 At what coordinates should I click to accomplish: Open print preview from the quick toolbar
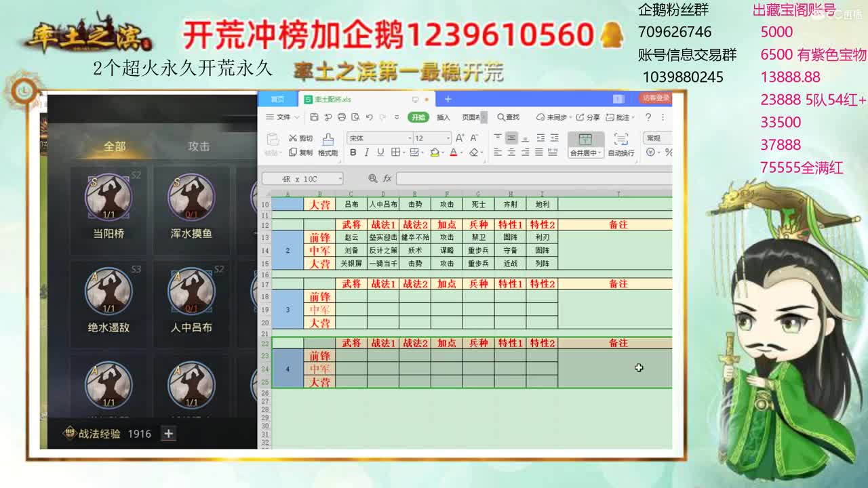pos(355,117)
